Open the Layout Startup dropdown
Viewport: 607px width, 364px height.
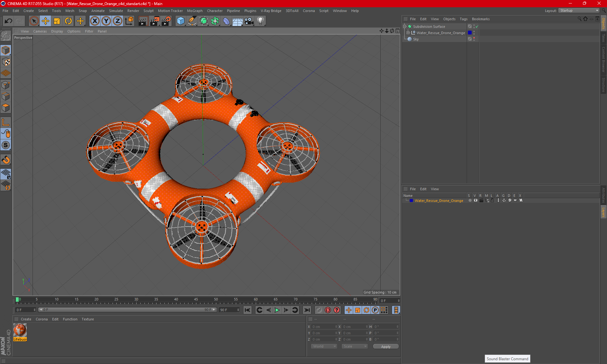[579, 10]
